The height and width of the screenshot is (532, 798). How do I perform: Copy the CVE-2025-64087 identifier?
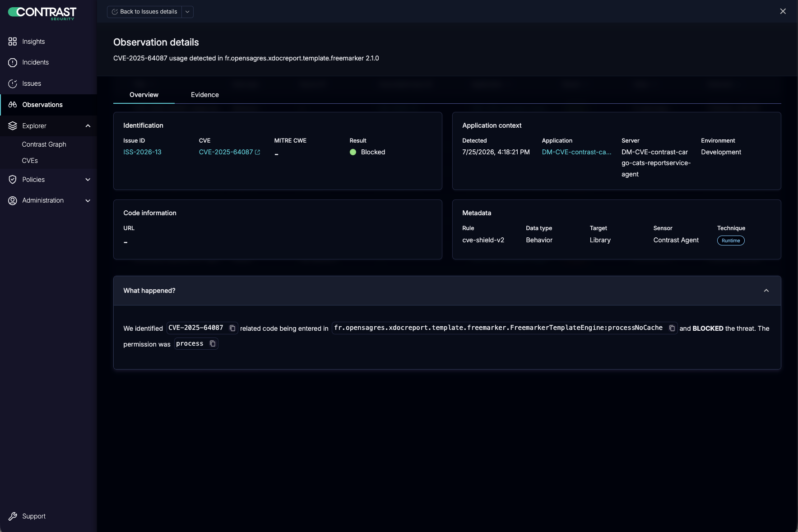[x=232, y=328]
